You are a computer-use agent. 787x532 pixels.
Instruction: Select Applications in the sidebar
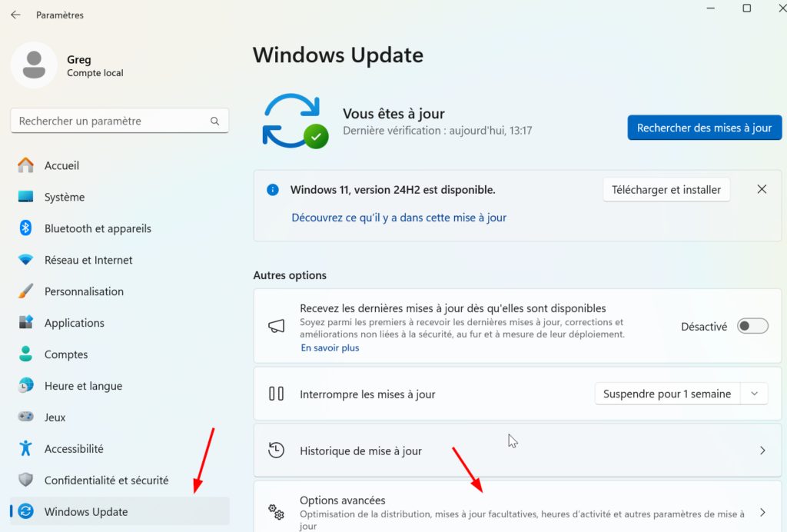[x=119, y=323]
